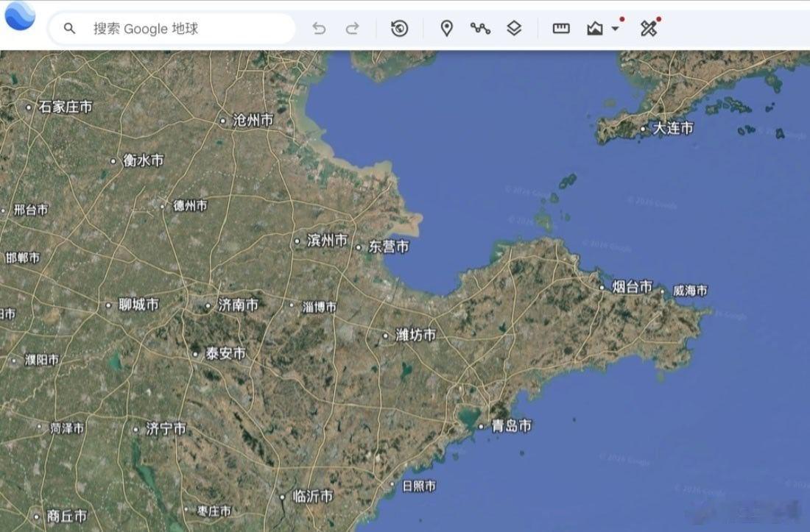Click the 东营市 city label
The width and height of the screenshot is (810, 532).
[389, 247]
